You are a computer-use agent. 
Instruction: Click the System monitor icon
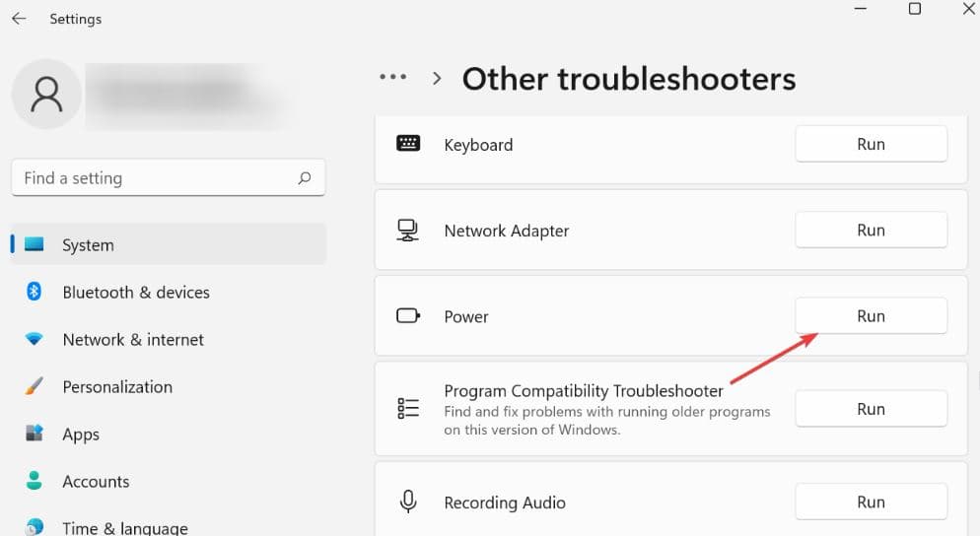pyautogui.click(x=35, y=244)
